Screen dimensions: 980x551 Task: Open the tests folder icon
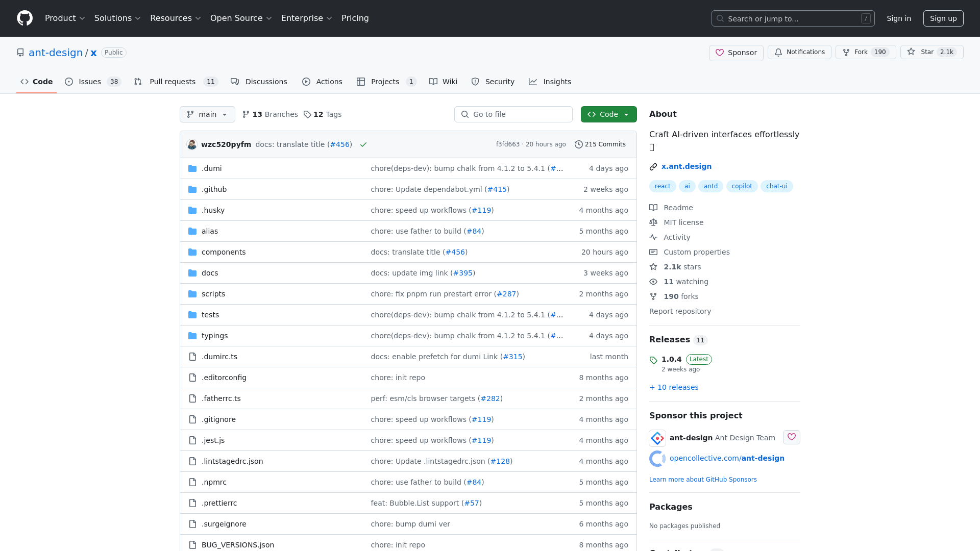(192, 315)
